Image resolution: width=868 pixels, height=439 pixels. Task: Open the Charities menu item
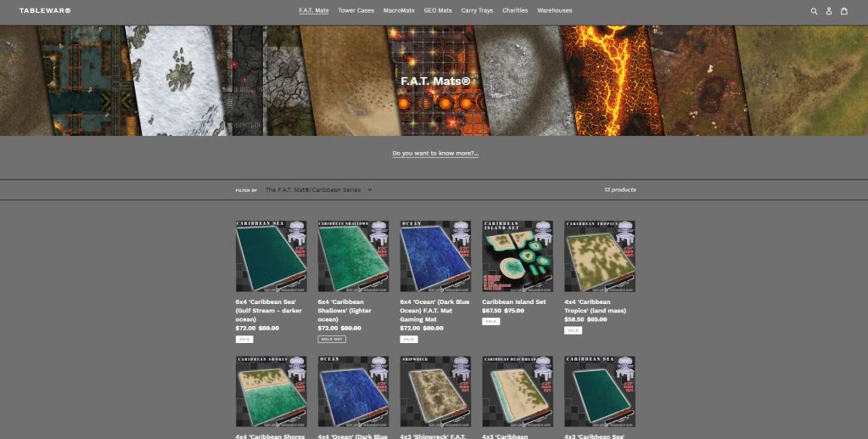tap(515, 10)
